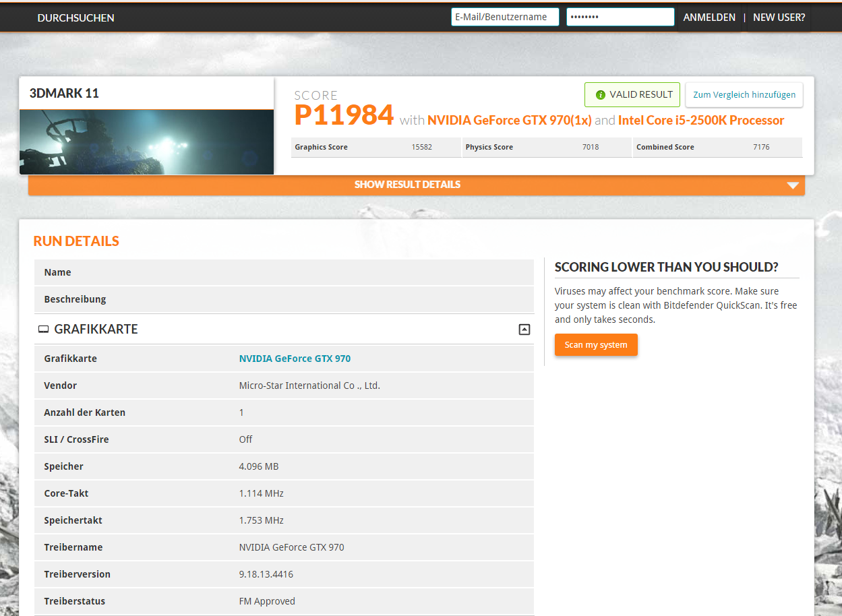Collapse the Grafikkarte section with square arrow icon
The width and height of the screenshot is (842, 616).
coord(524,330)
